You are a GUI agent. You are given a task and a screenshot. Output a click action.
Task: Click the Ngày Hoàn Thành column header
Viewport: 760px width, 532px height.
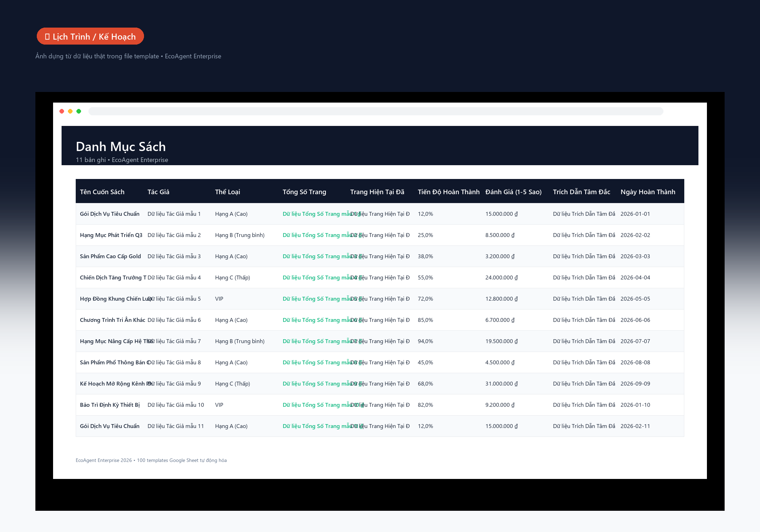click(x=648, y=192)
